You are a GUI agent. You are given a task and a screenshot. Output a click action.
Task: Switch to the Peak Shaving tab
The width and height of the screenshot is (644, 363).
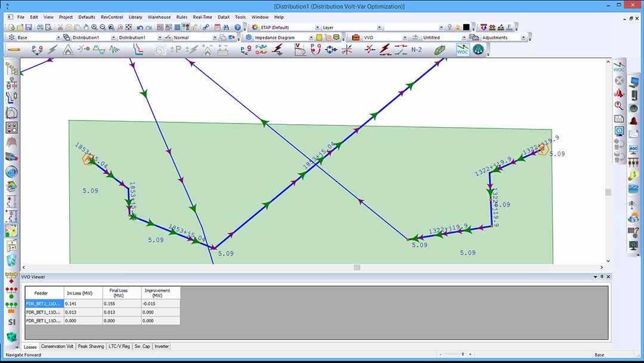[x=91, y=346]
